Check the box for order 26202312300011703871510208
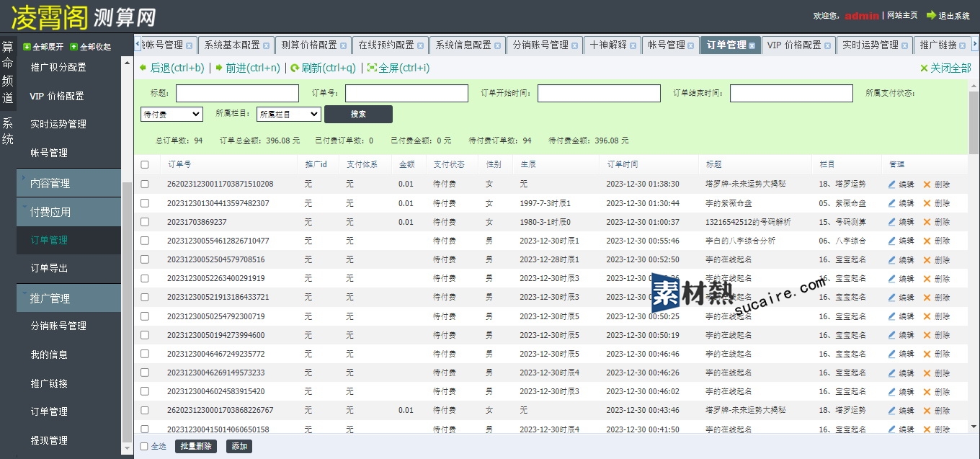980x459 pixels. [x=145, y=184]
